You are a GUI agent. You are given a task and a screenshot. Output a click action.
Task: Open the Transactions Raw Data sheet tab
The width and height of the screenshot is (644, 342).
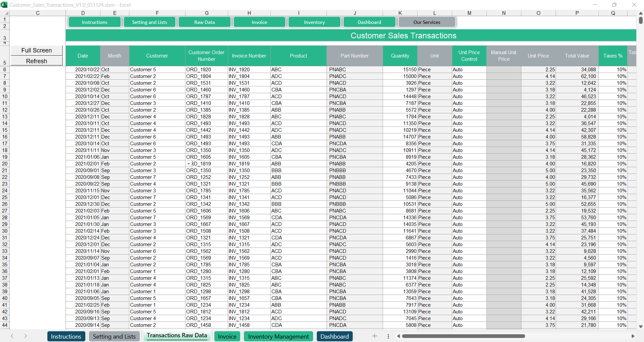click(177, 336)
